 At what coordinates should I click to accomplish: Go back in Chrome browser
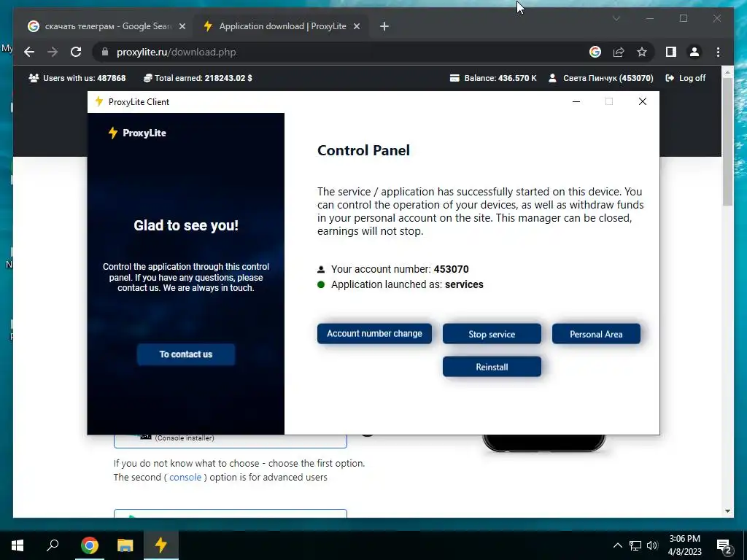[x=29, y=52]
